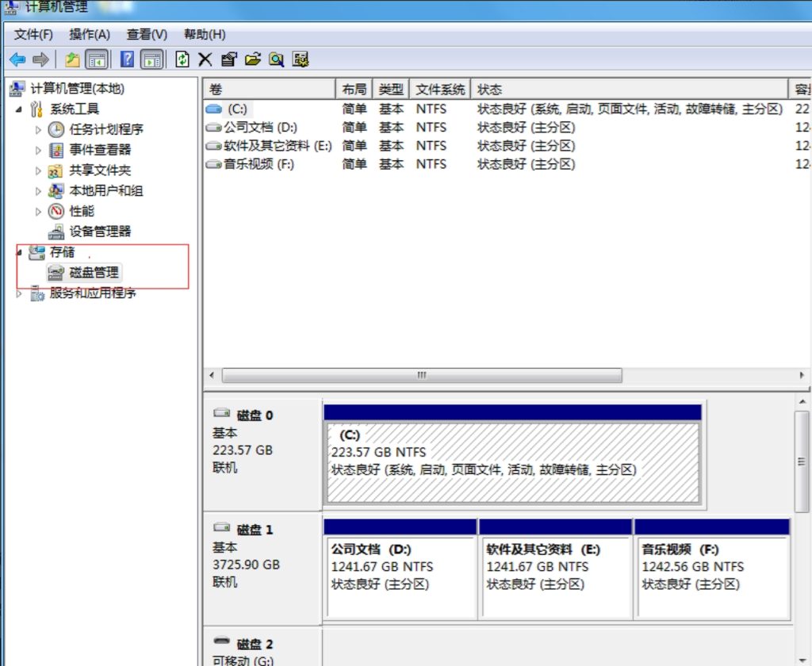Click the magnifier Find icon in toolbar

[x=276, y=59]
